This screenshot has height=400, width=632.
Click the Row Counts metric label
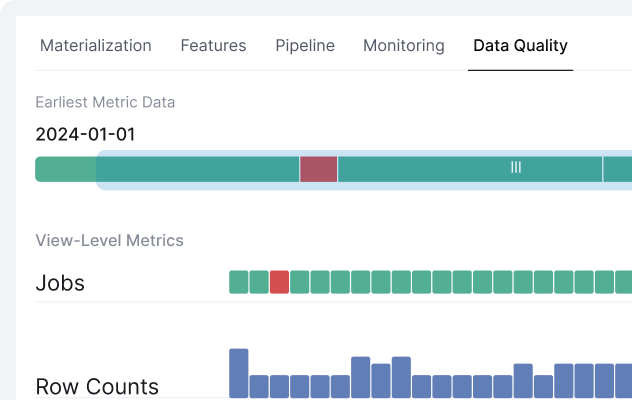point(97,386)
